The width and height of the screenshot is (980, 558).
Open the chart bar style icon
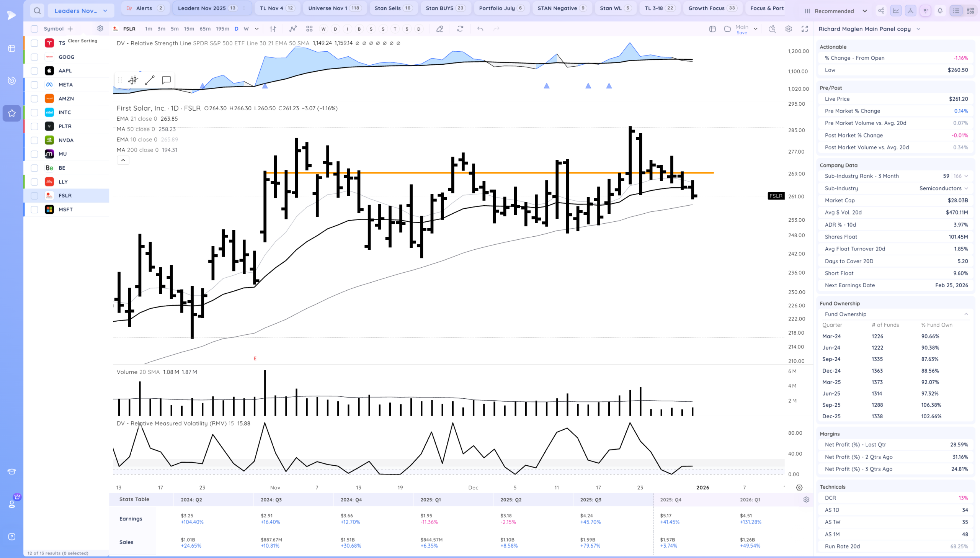coord(273,29)
